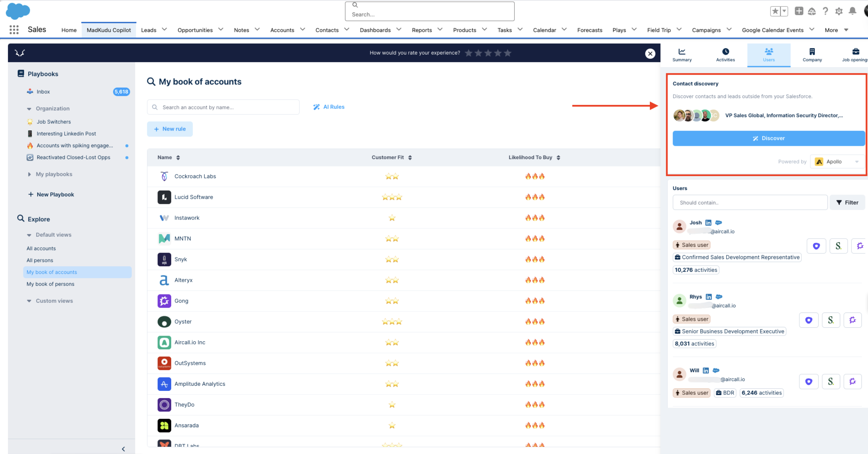Collapse the Custom views group
Screen dimensions: 868x454
[x=29, y=301]
